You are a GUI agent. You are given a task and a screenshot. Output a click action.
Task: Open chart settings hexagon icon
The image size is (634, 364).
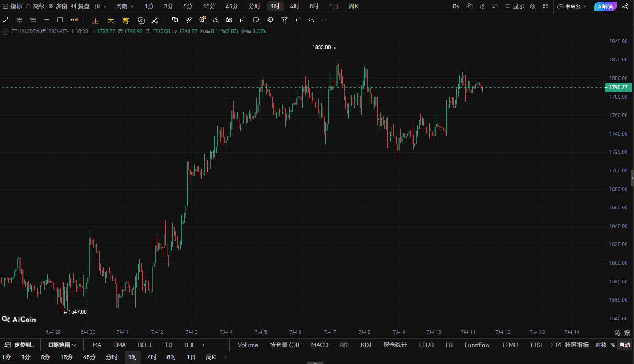coord(533,6)
